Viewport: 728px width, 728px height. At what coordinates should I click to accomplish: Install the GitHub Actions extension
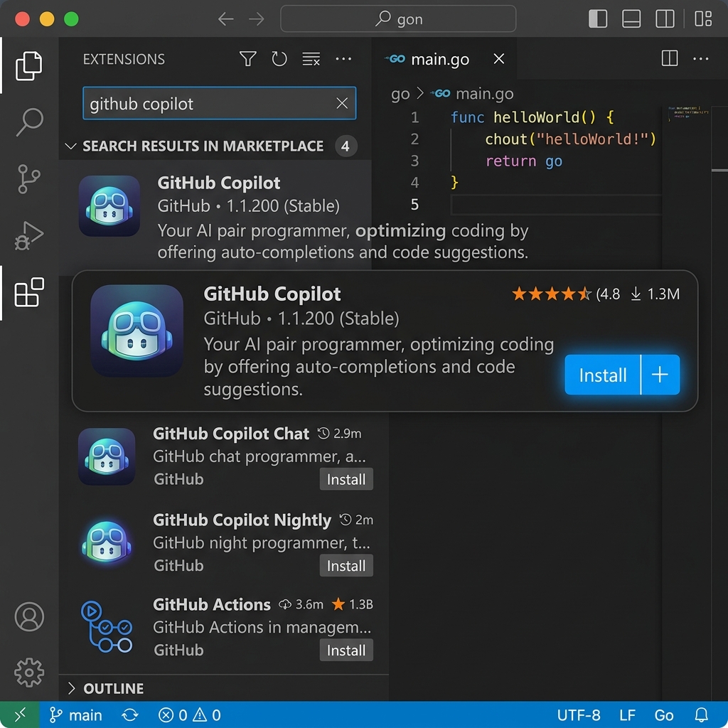pyautogui.click(x=346, y=650)
